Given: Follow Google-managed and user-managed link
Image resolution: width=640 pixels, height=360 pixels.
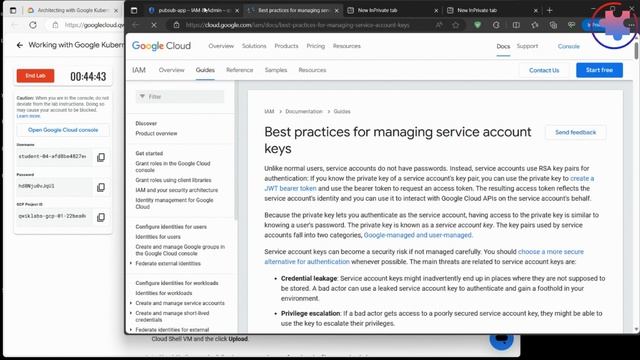Looking at the screenshot, I should (418, 235).
